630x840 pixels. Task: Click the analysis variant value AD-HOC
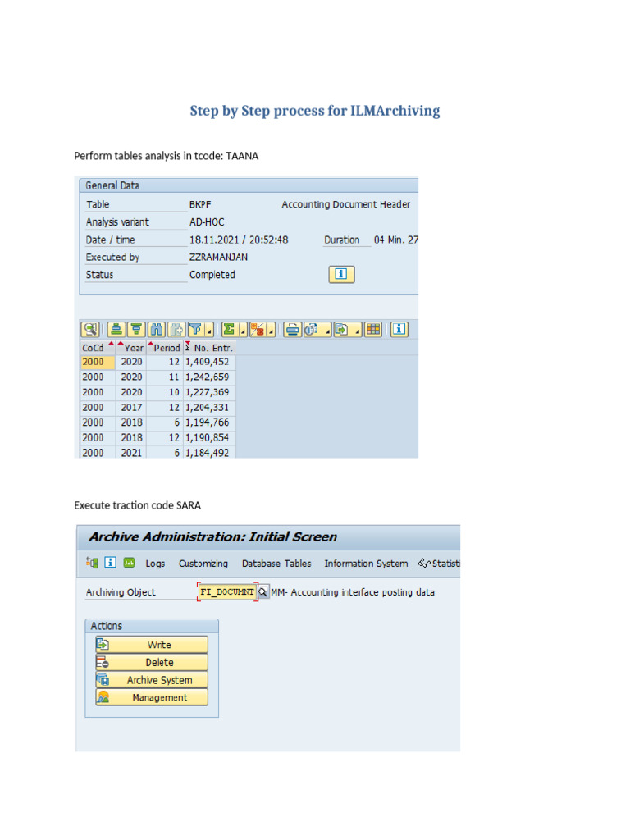click(x=207, y=221)
